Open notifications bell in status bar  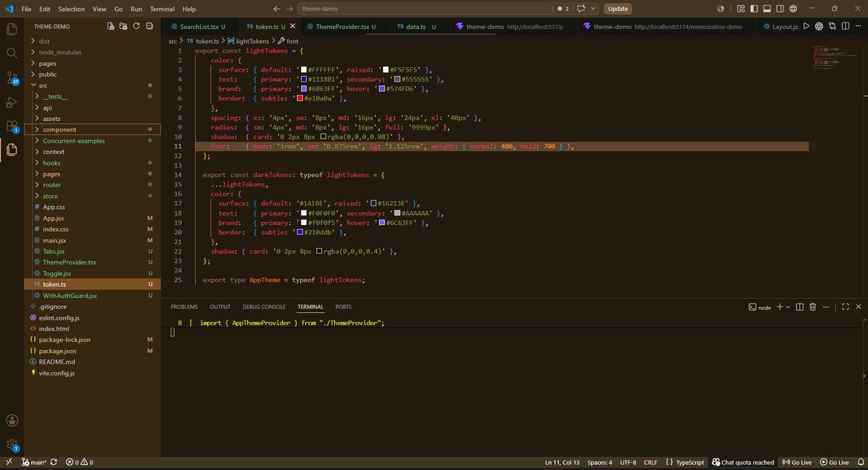[x=859, y=462]
